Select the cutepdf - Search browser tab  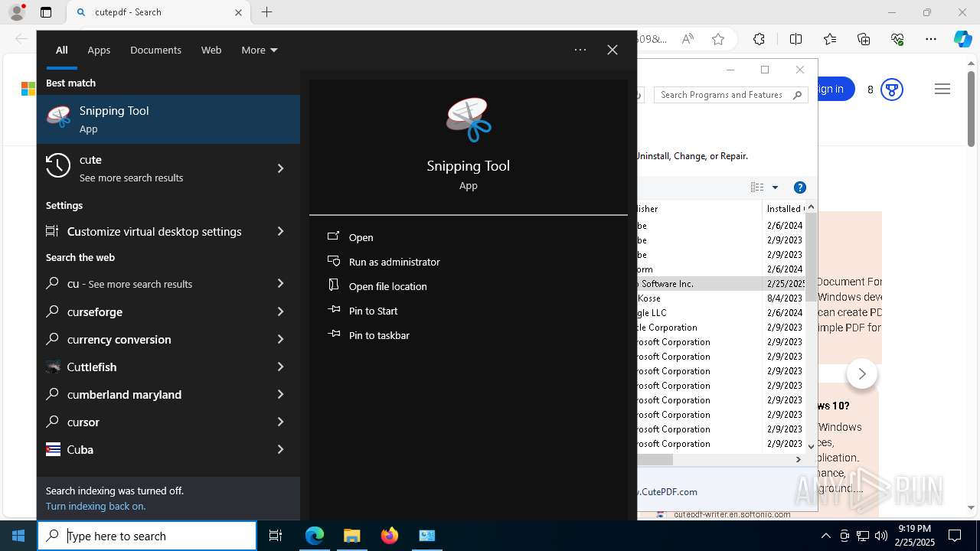tap(157, 12)
